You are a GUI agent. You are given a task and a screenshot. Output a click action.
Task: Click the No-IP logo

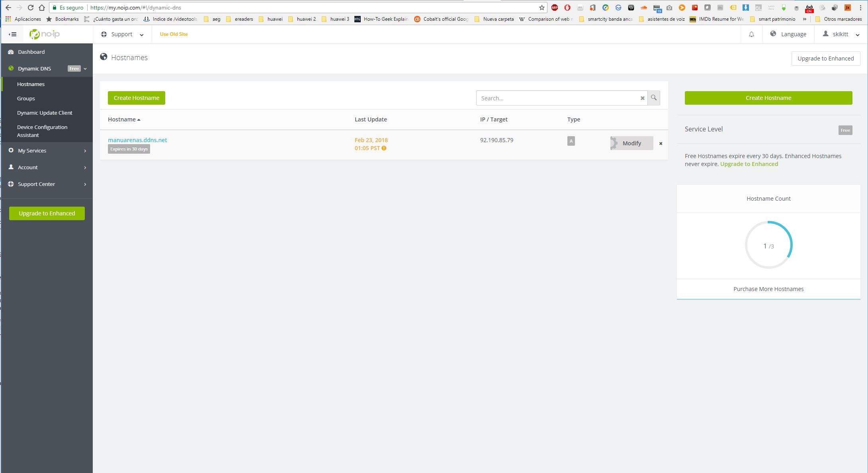click(x=45, y=34)
